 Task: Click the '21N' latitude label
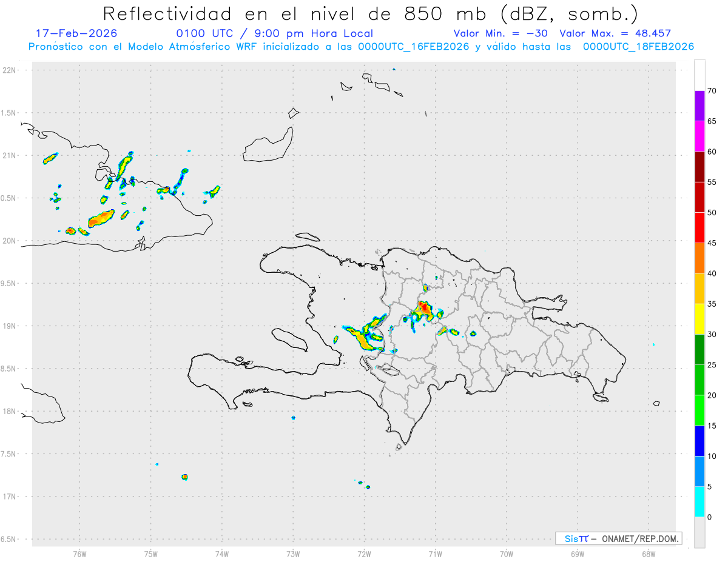tap(10, 155)
